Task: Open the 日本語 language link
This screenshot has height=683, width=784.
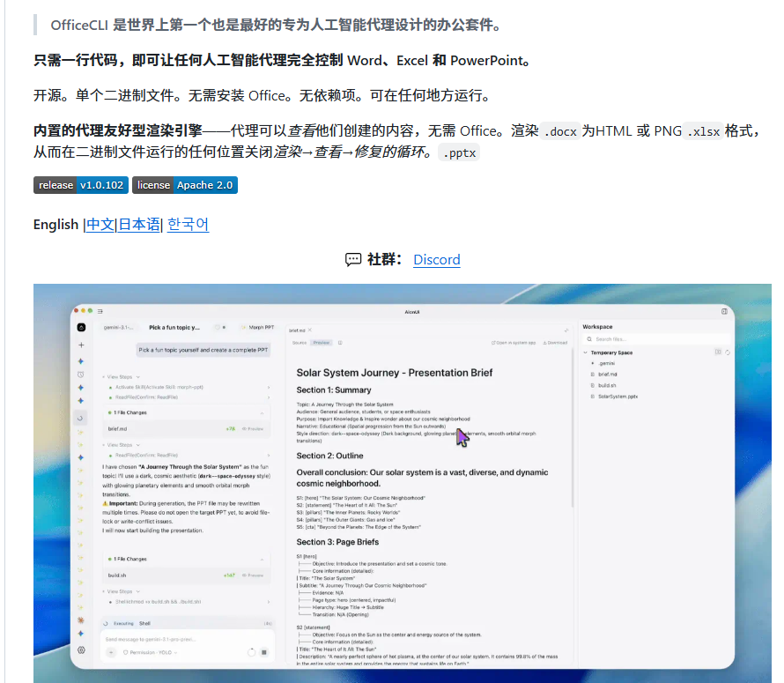Action: point(139,224)
